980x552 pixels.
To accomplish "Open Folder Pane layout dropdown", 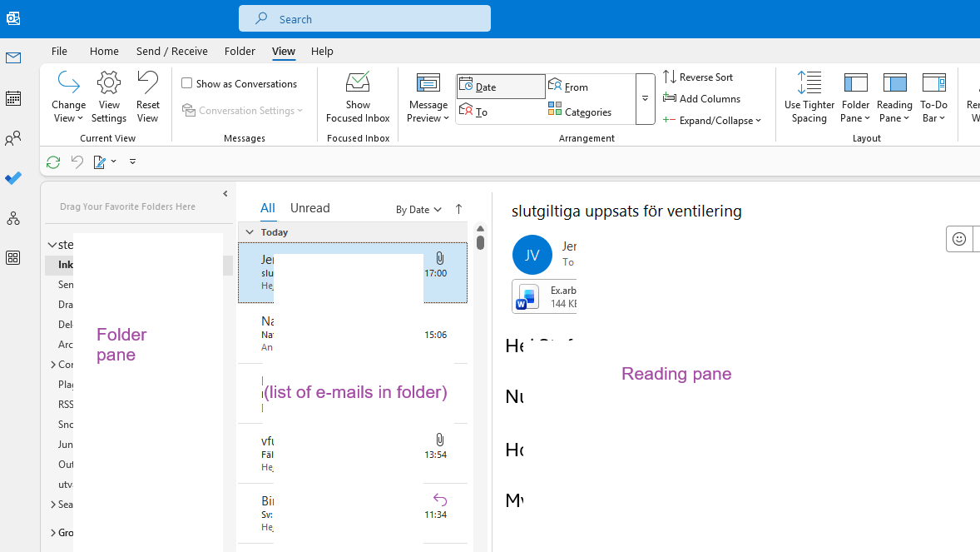I will 855,97.
